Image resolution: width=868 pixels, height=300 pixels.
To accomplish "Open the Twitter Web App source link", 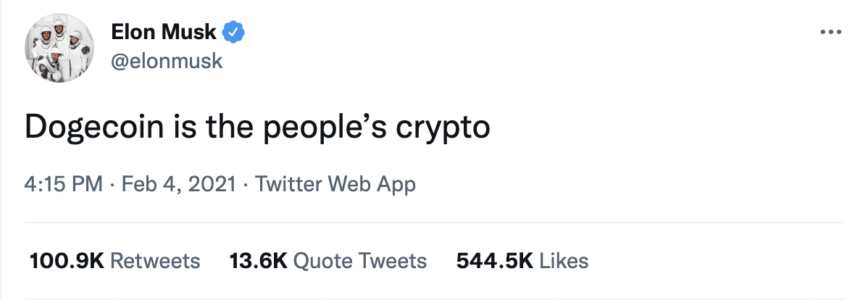I will coord(335,184).
